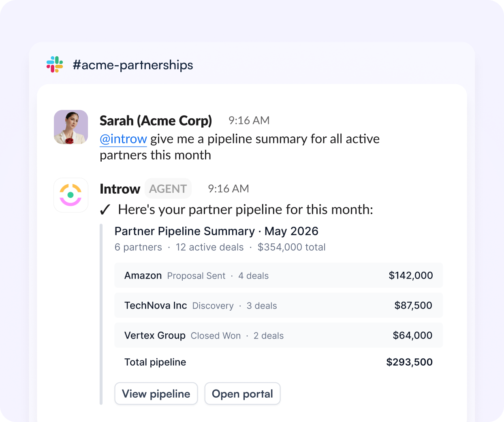The height and width of the screenshot is (422, 504).
Task: Click Sarah's profile avatar
Action: point(71,127)
